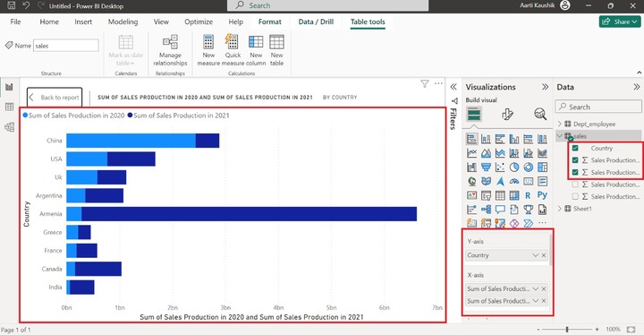Collapse the Visualizations pane
The image size is (644, 335).
(x=545, y=87)
